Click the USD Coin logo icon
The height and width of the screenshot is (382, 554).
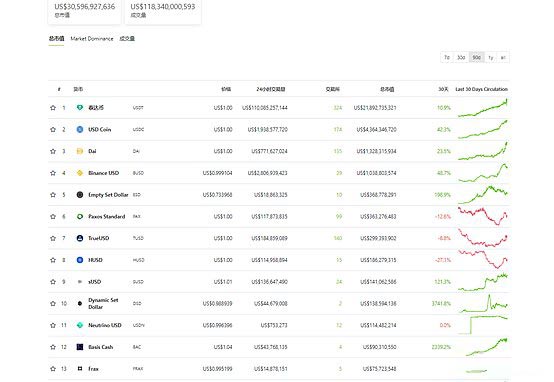coord(80,129)
